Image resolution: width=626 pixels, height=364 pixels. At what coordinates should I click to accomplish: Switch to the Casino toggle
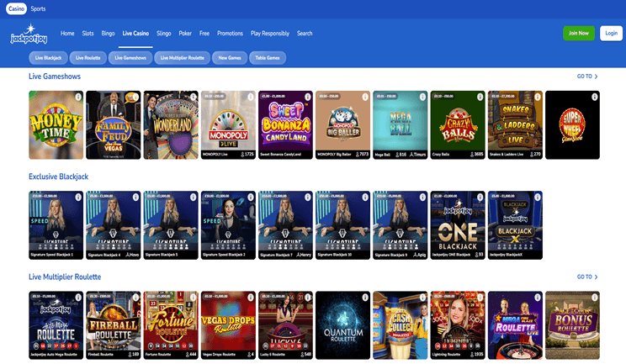point(16,8)
